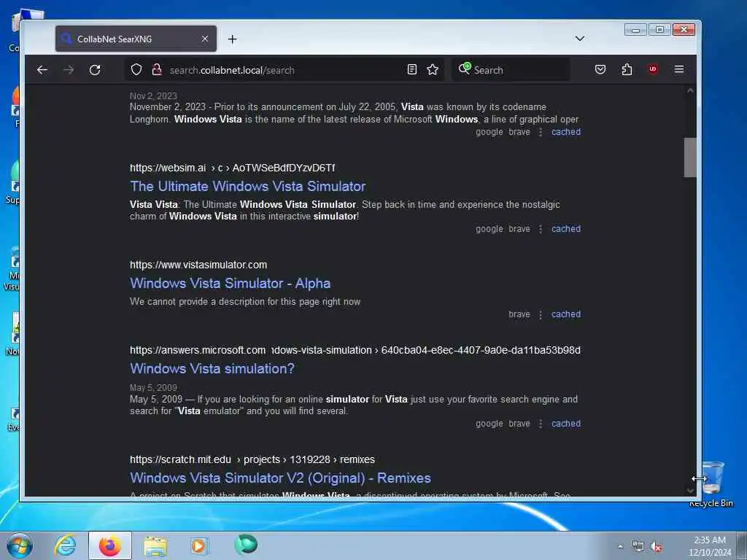Select the Recycle Bin desktop icon
The height and width of the screenshot is (560, 747).
point(712,483)
